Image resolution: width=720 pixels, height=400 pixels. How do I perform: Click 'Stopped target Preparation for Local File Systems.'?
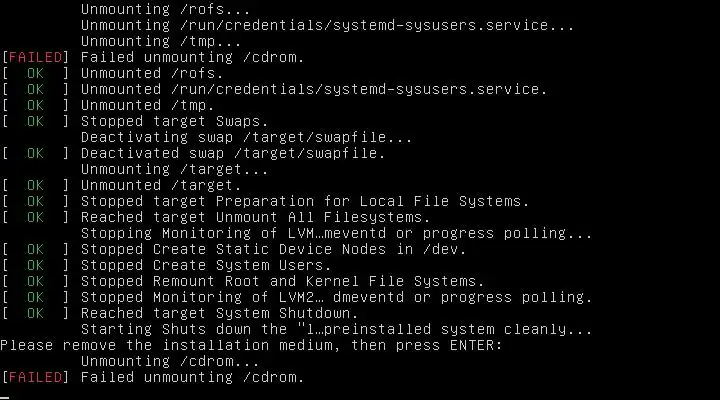click(x=305, y=201)
